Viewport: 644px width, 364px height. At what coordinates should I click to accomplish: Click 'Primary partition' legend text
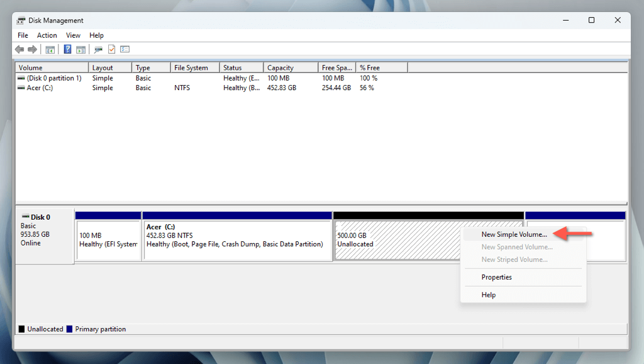click(x=100, y=329)
